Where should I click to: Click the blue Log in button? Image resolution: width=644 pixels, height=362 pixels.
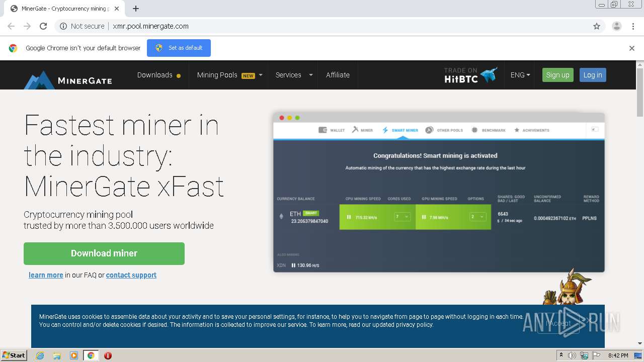tap(593, 75)
